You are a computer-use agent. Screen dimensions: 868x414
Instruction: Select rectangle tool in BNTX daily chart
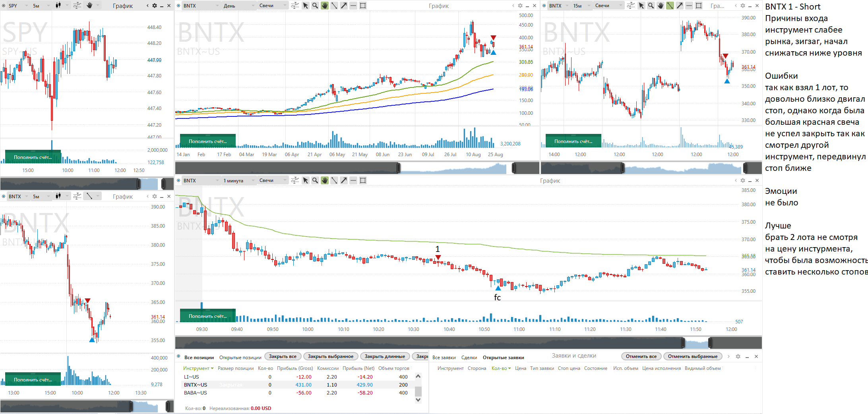click(363, 6)
